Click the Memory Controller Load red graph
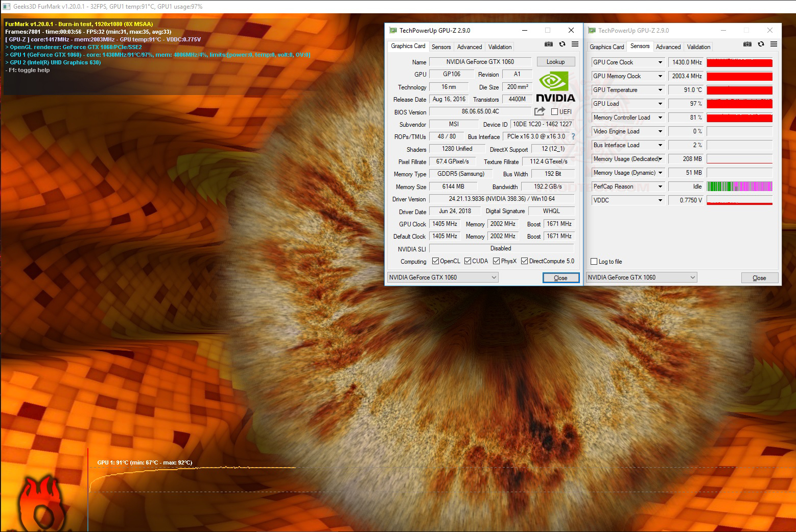796x532 pixels. click(x=739, y=118)
